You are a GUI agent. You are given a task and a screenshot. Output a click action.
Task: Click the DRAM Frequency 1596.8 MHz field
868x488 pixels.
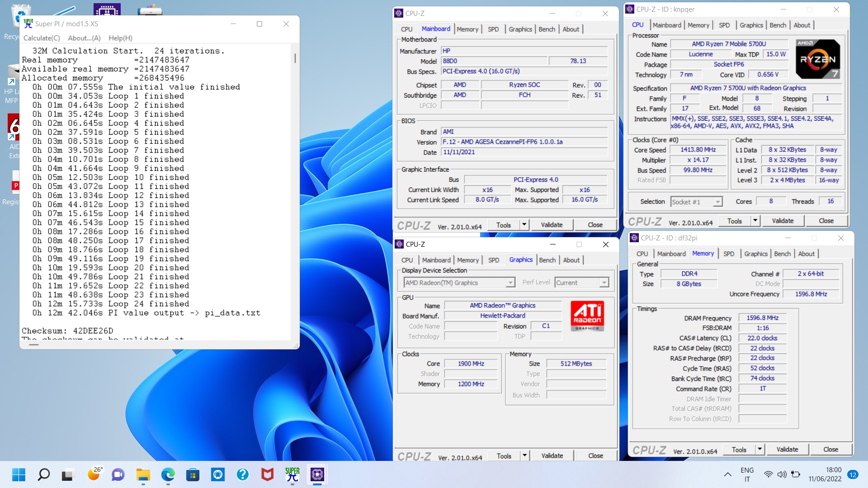[762, 318]
